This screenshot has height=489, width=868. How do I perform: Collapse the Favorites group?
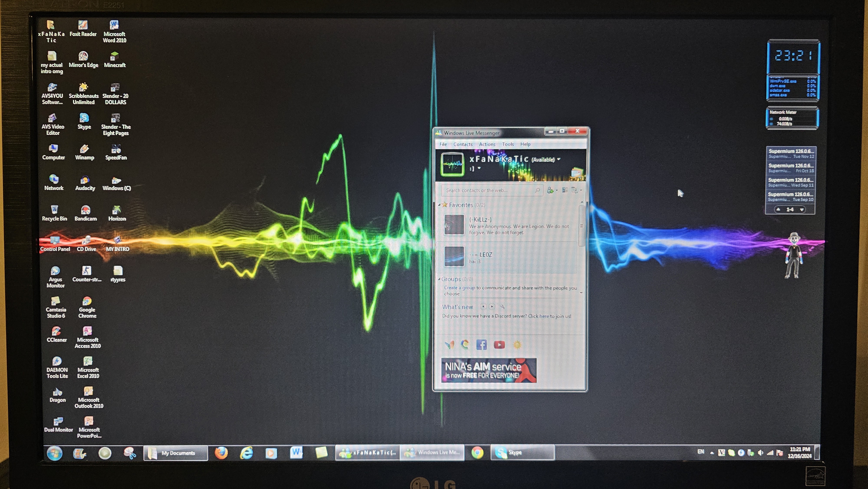pyautogui.click(x=439, y=205)
